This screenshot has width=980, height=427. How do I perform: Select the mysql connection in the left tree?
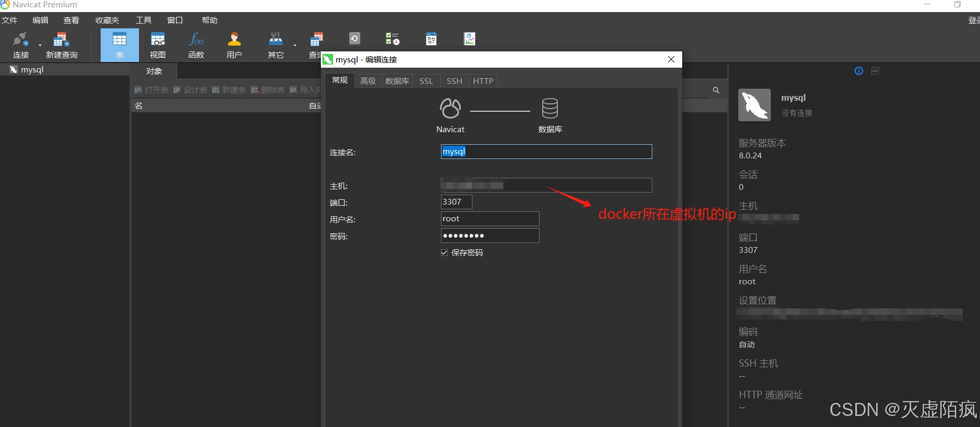point(32,70)
